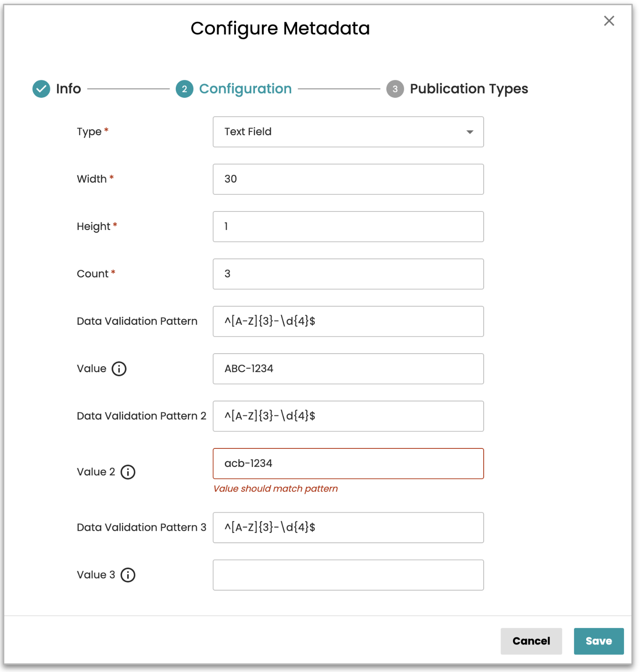Save the metadata configuration
The image size is (640, 672).
(x=598, y=641)
